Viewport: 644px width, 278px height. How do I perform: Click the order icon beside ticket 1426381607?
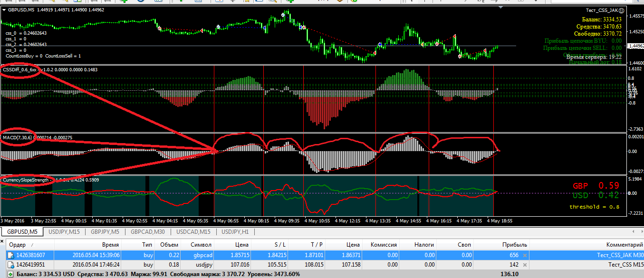[11, 255]
